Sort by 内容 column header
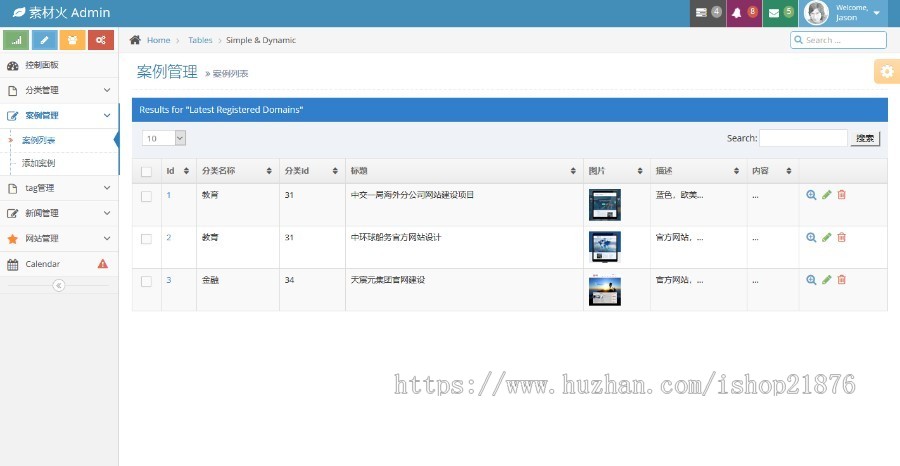 [773, 171]
